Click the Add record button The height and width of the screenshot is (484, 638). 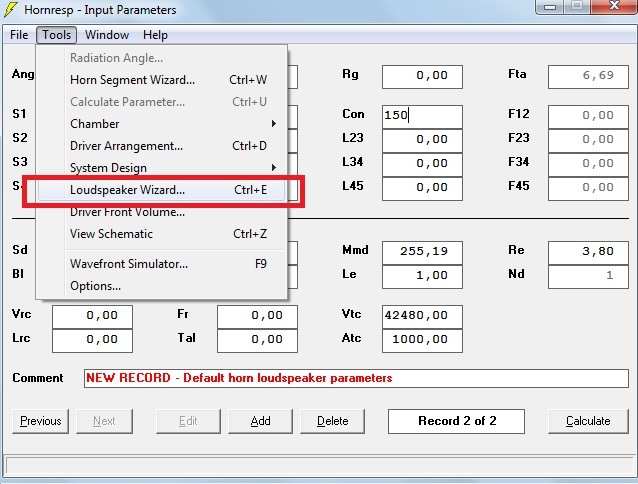(x=260, y=421)
